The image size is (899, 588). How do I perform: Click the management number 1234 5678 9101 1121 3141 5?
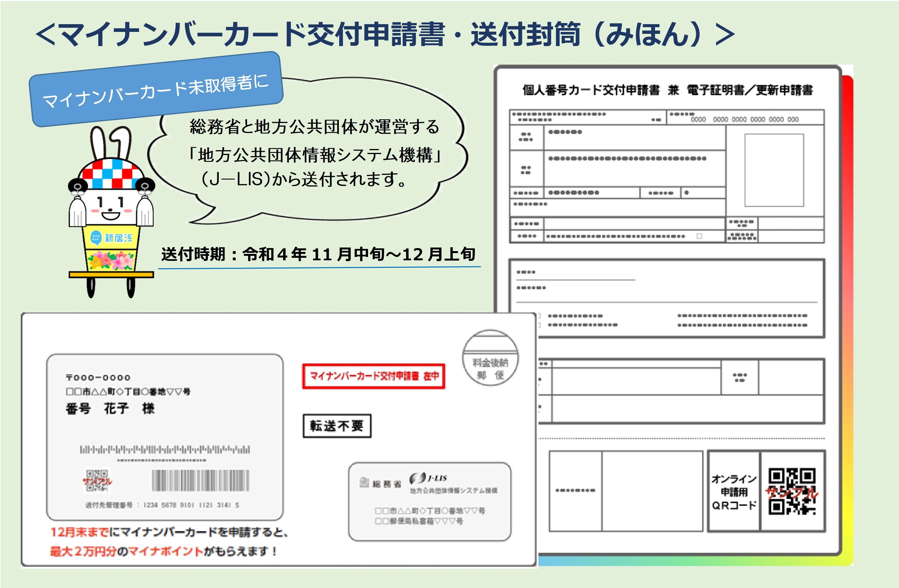click(x=191, y=505)
